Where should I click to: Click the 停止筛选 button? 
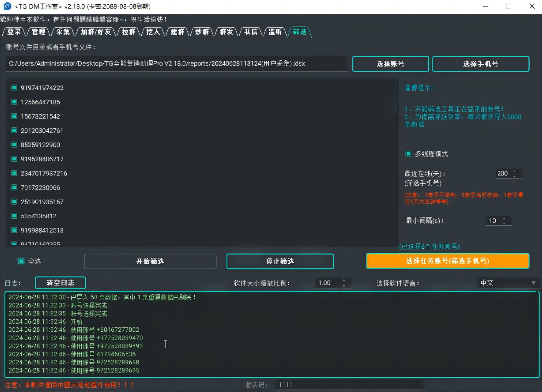(x=280, y=261)
